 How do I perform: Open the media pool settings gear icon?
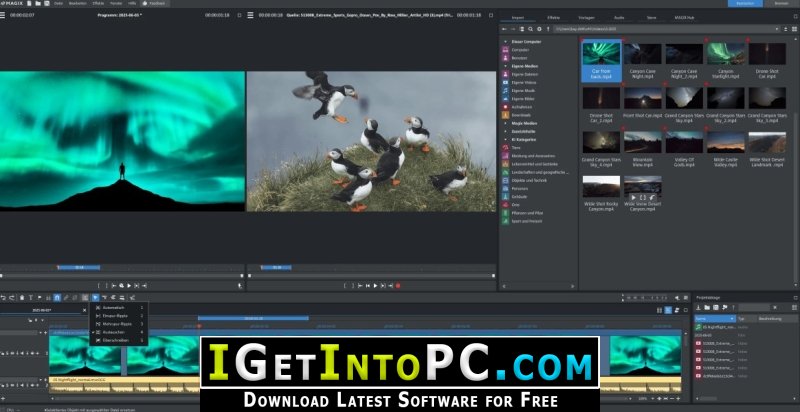pyautogui.click(x=539, y=29)
